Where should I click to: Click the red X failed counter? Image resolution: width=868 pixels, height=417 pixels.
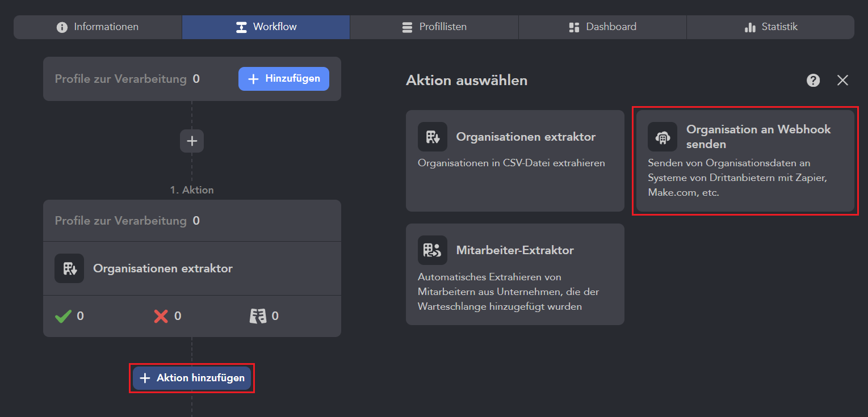[161, 316]
